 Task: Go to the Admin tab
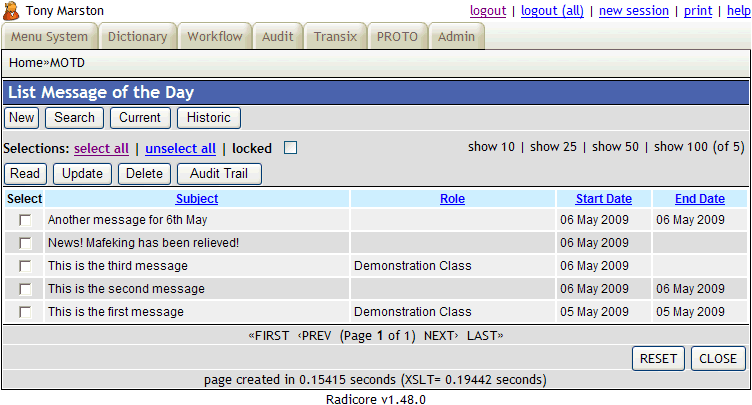click(457, 37)
